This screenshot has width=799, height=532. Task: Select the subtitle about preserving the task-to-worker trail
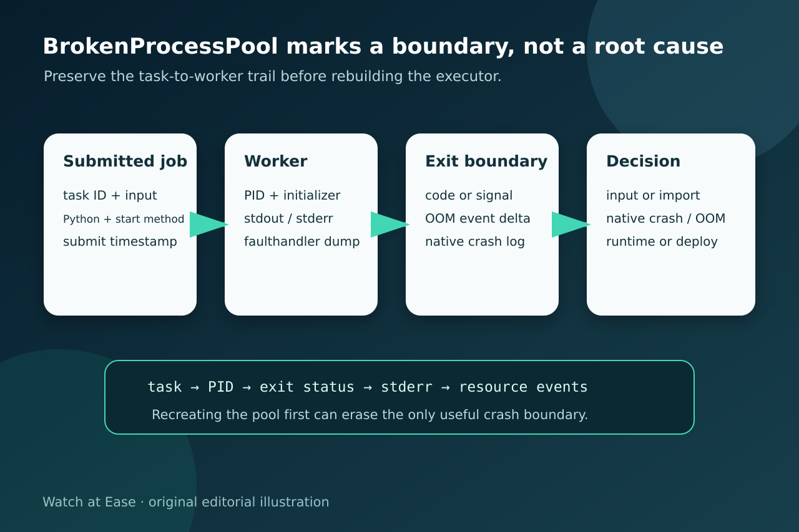tap(273, 77)
